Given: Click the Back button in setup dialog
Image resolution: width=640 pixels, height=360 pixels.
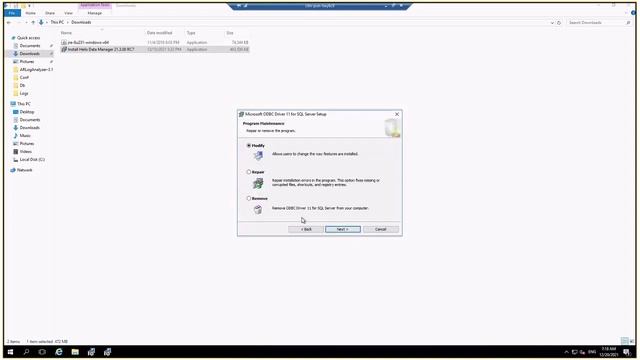Looking at the screenshot, I should point(306,229).
